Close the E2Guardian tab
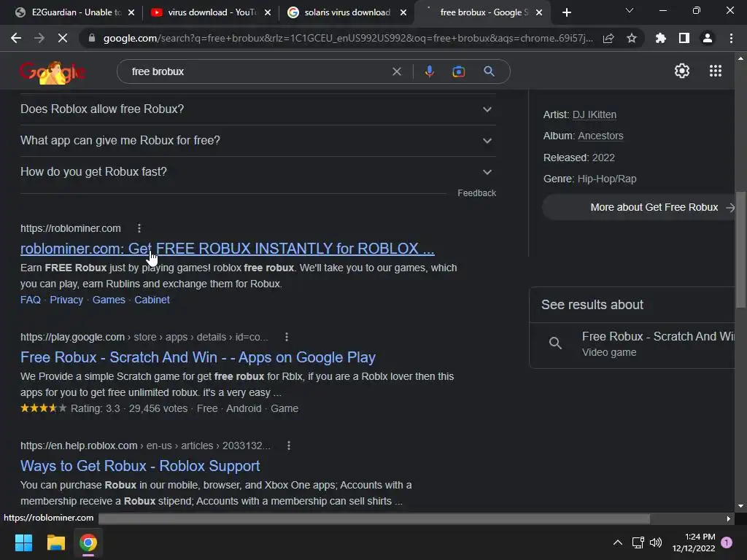Image resolution: width=747 pixels, height=560 pixels. pos(131,12)
